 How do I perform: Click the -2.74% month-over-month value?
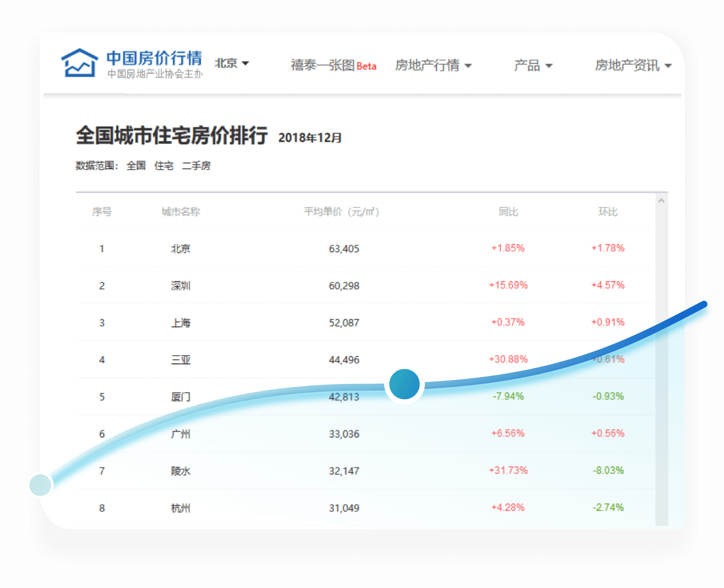pos(608,507)
